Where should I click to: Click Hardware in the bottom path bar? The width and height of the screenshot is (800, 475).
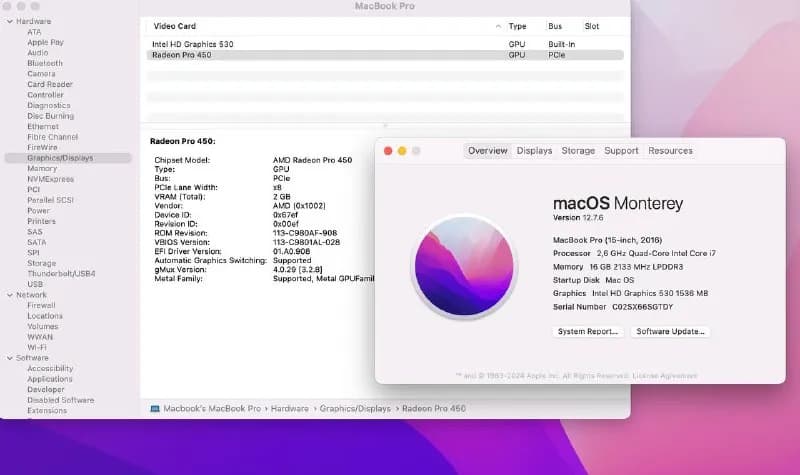point(289,409)
